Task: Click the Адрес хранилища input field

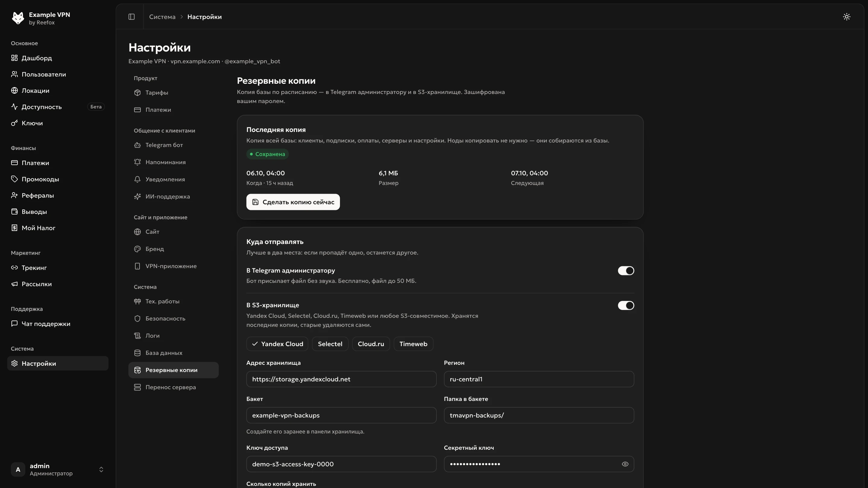Action: 341,379
